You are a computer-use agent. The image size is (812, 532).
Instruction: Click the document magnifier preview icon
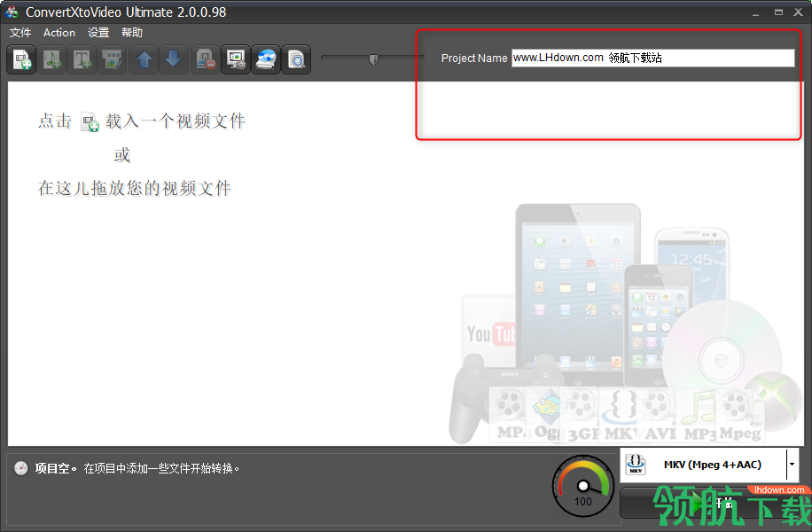(x=296, y=60)
